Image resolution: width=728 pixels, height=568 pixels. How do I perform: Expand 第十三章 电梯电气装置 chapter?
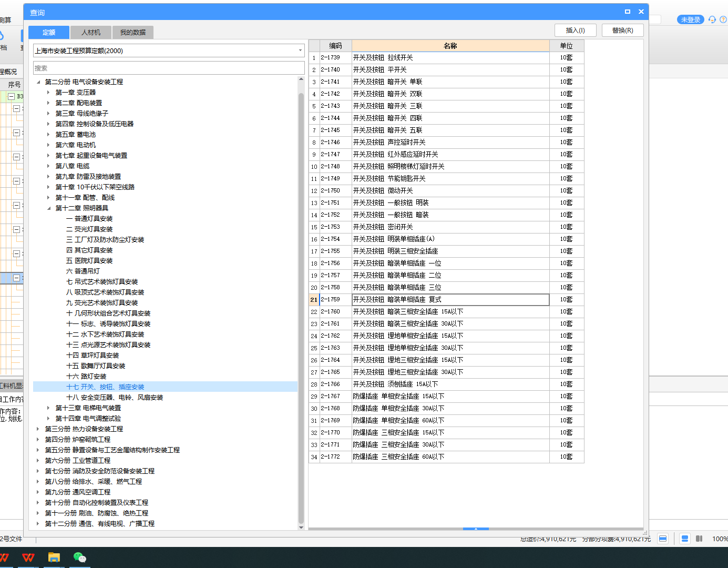click(48, 408)
